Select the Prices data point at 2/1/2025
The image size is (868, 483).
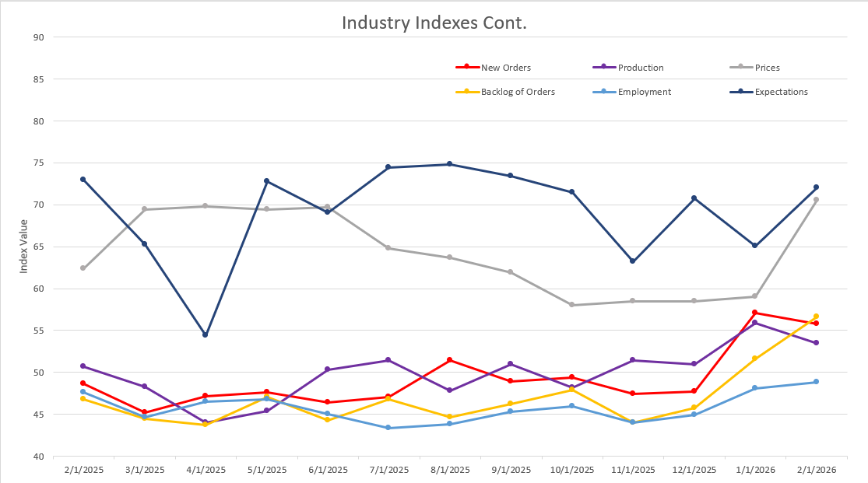point(83,268)
